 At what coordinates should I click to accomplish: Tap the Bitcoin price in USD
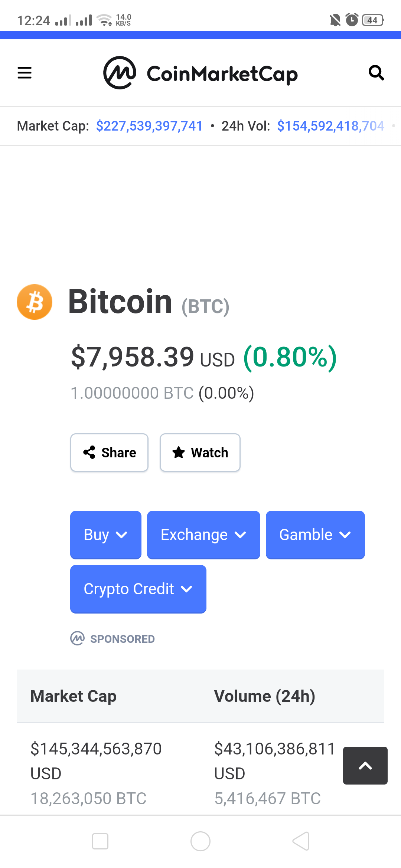(133, 357)
